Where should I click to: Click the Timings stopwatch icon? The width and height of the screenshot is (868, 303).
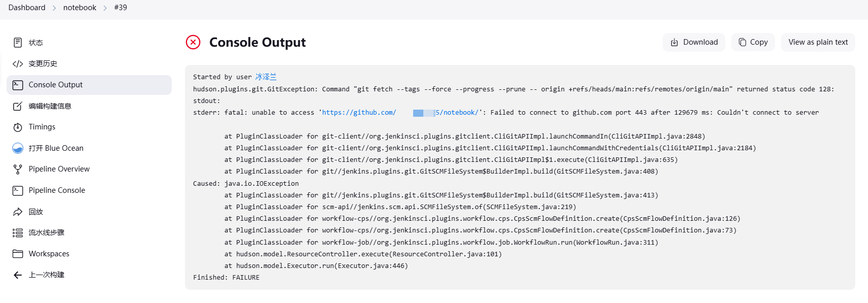[18, 127]
